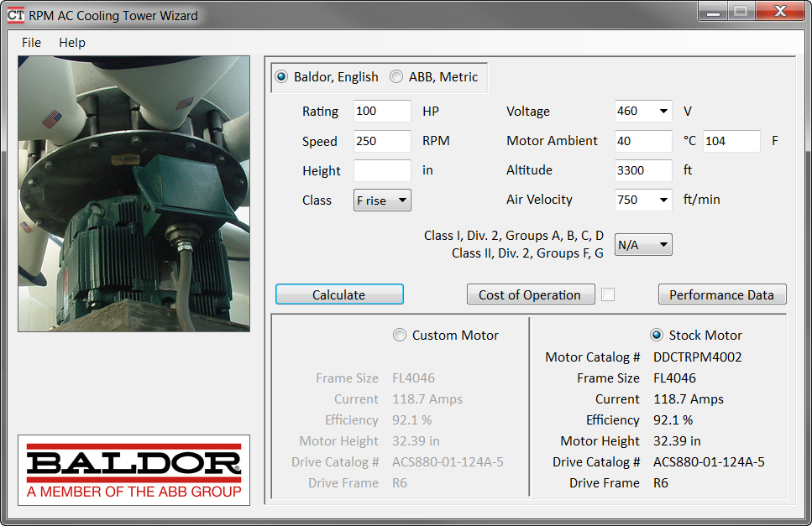This screenshot has width=812, height=526.
Task: View the Cost of Operation
Action: tap(531, 294)
